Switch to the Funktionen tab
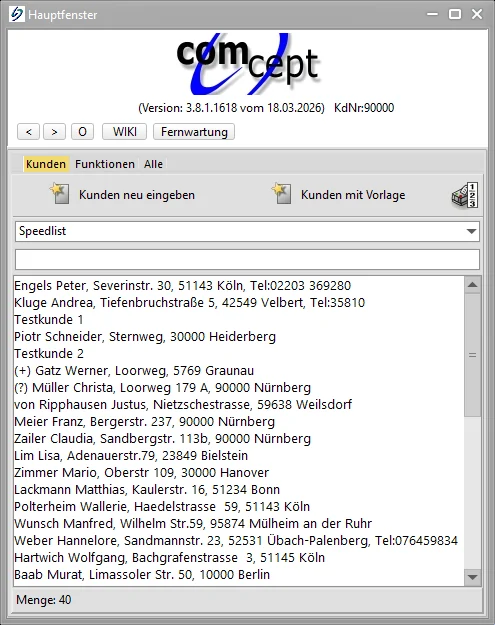The height and width of the screenshot is (625, 495). [105, 164]
